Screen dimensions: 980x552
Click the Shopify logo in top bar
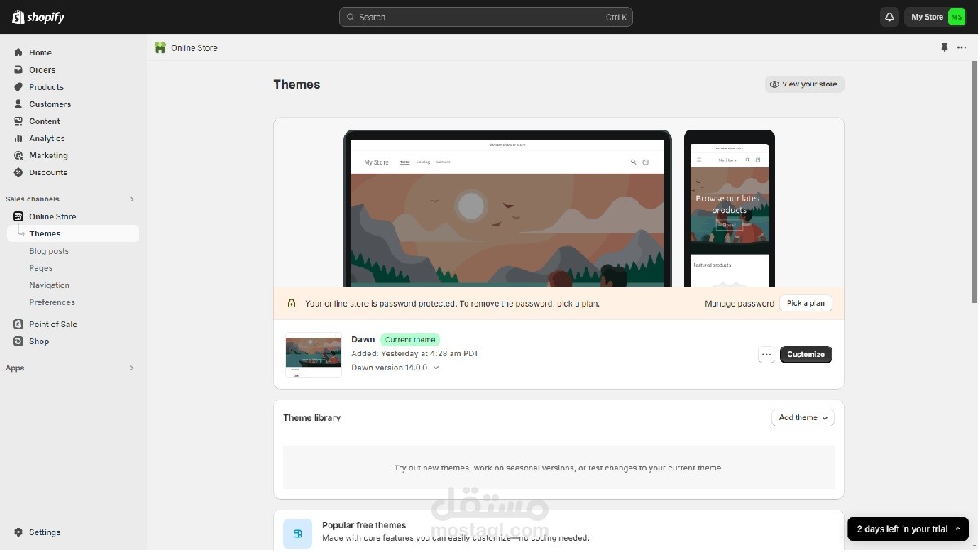[38, 17]
